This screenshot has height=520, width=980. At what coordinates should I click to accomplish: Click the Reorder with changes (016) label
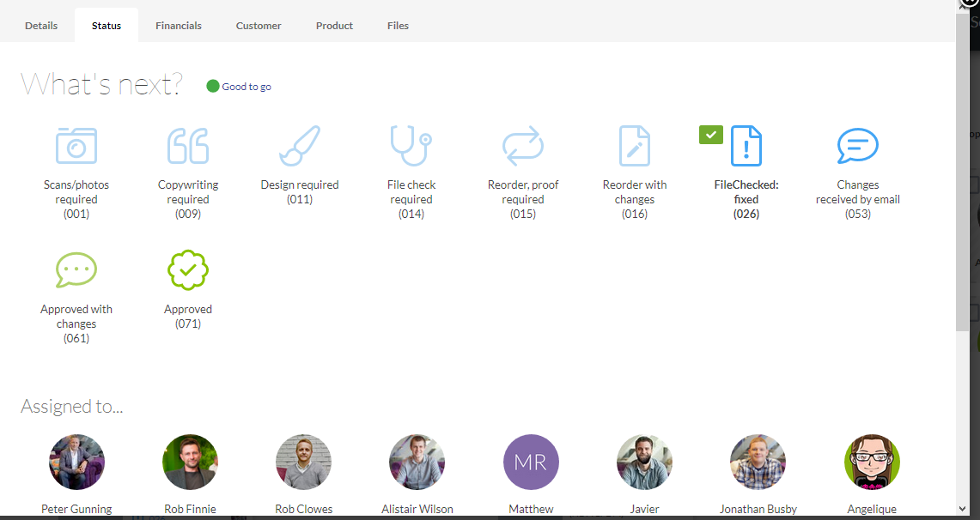[x=635, y=199]
